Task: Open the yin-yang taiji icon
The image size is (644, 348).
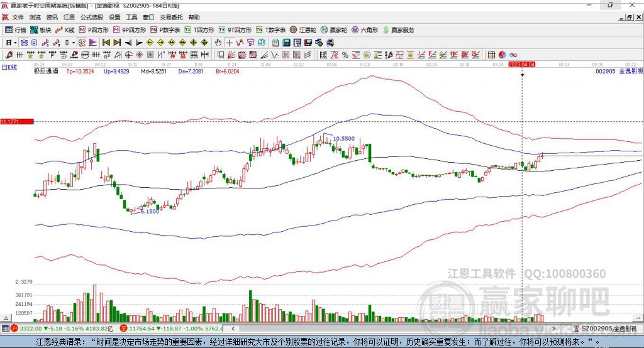Action: pyautogui.click(x=502, y=55)
